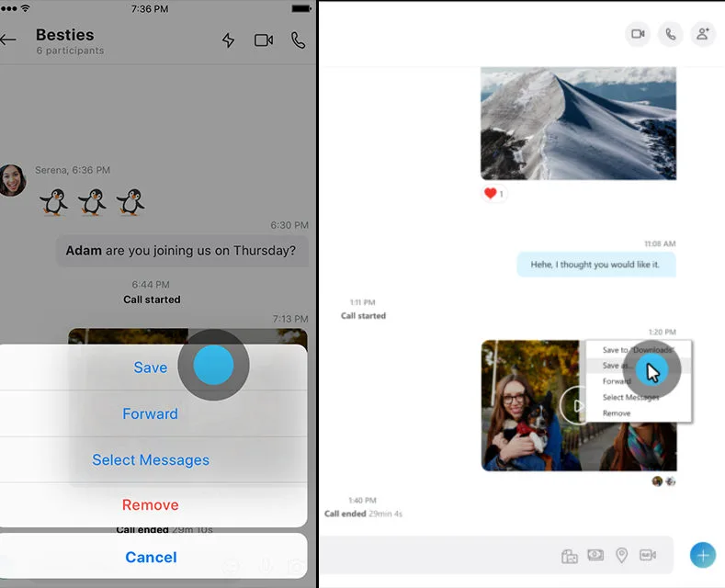This screenshot has width=725, height=588.
Task: Select Forward in desktop context menu
Action: (x=639, y=381)
